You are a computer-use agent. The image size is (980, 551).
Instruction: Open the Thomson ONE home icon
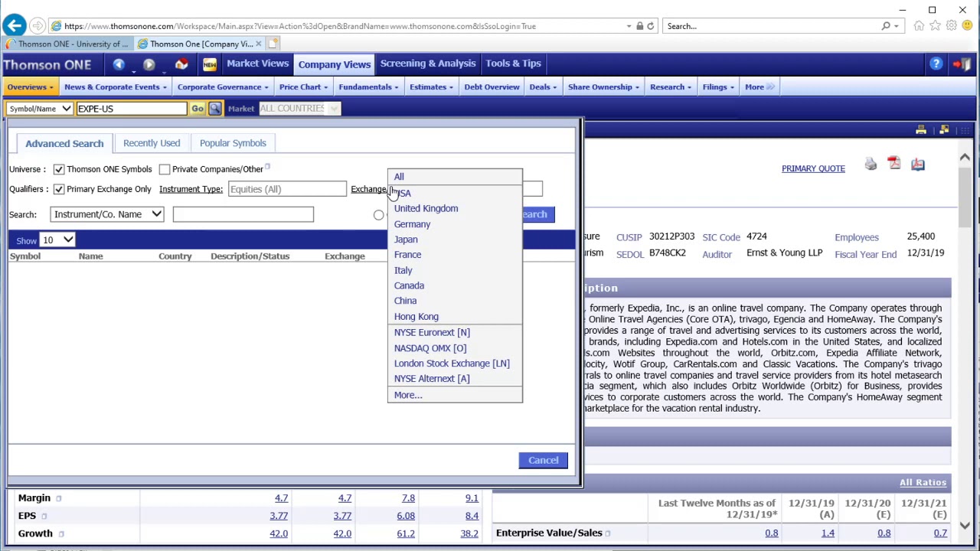click(x=181, y=64)
